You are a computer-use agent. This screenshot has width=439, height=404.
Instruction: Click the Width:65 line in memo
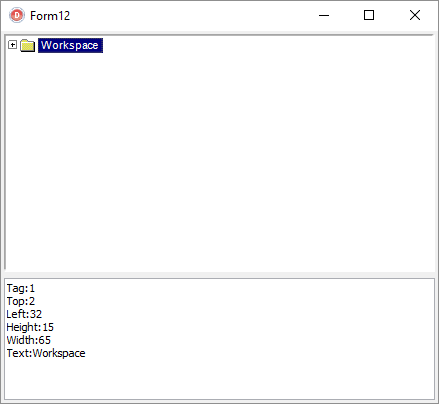(x=29, y=340)
